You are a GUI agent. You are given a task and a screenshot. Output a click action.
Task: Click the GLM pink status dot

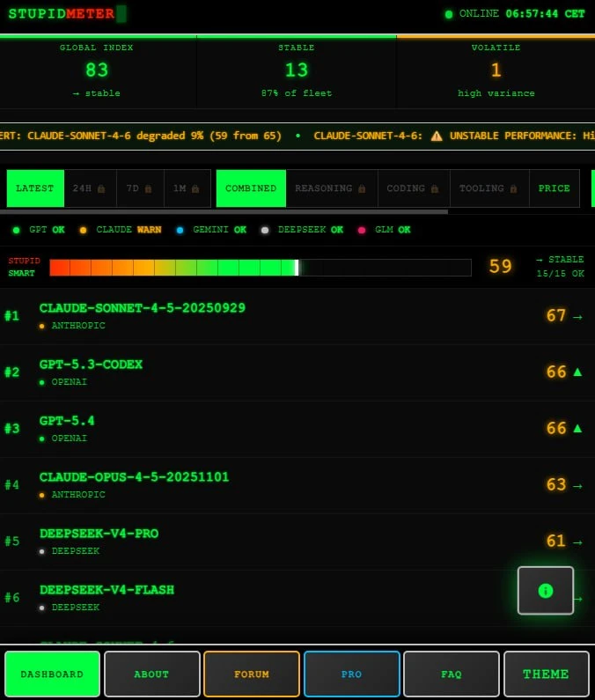pos(362,231)
